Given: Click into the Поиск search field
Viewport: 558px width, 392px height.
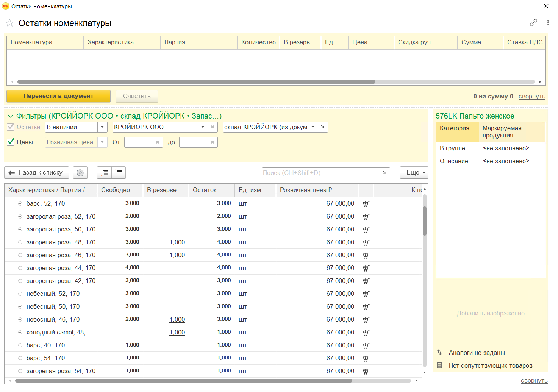Looking at the screenshot, I should [x=320, y=173].
